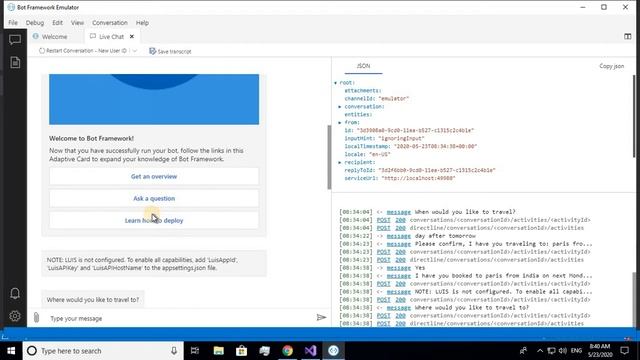This screenshot has height=360, width=640.
Task: Open the 'day after tomorrow' message log link
Action: [398, 236]
